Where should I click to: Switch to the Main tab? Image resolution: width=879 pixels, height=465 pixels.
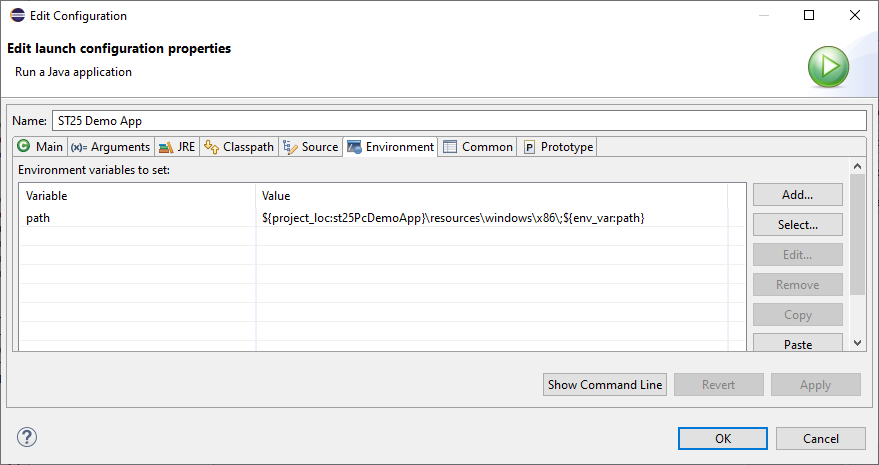pos(40,147)
